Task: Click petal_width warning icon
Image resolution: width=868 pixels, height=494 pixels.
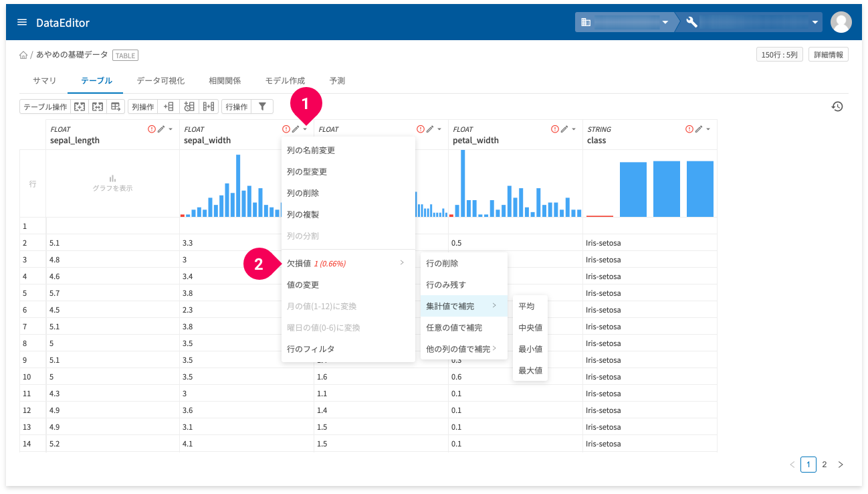Action: coord(555,129)
